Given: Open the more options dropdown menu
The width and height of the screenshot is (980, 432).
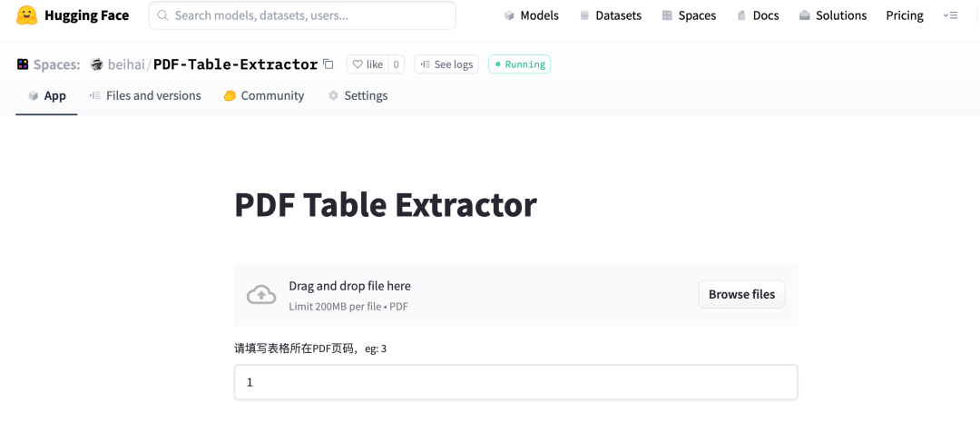Looking at the screenshot, I should (x=950, y=15).
